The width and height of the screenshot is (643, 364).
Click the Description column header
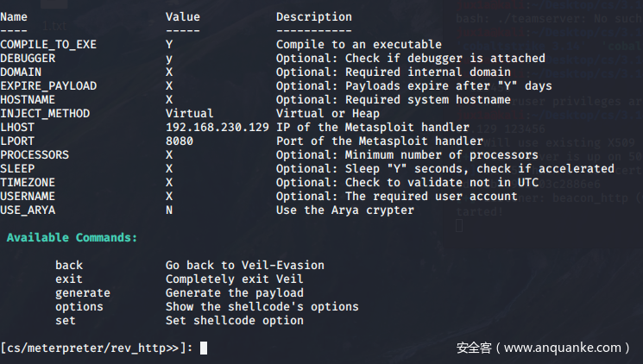click(314, 17)
